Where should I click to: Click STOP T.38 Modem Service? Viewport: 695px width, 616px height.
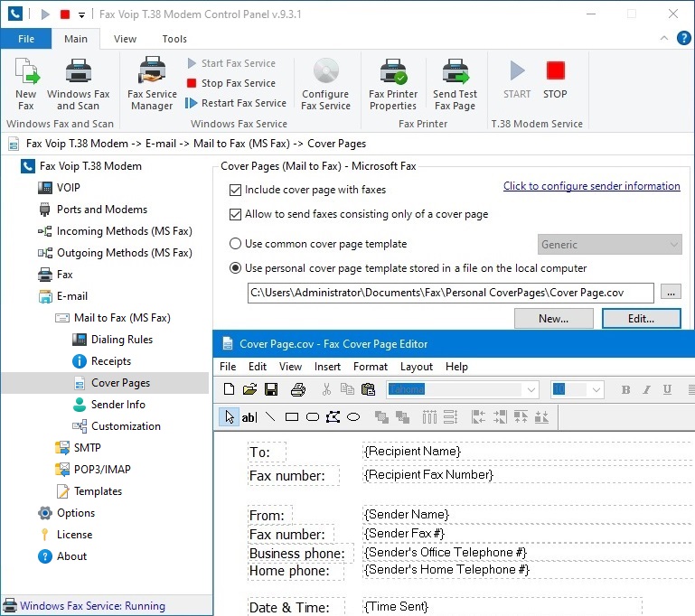[555, 79]
